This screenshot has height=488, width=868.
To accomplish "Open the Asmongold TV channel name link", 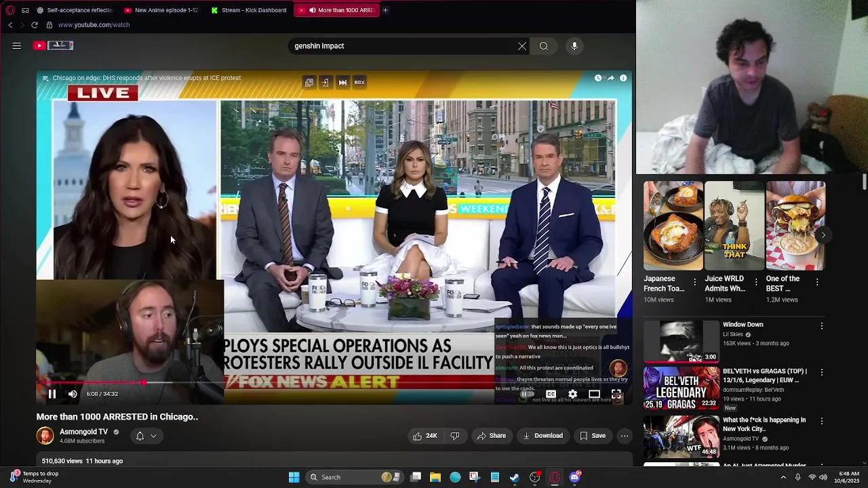I will tap(83, 432).
